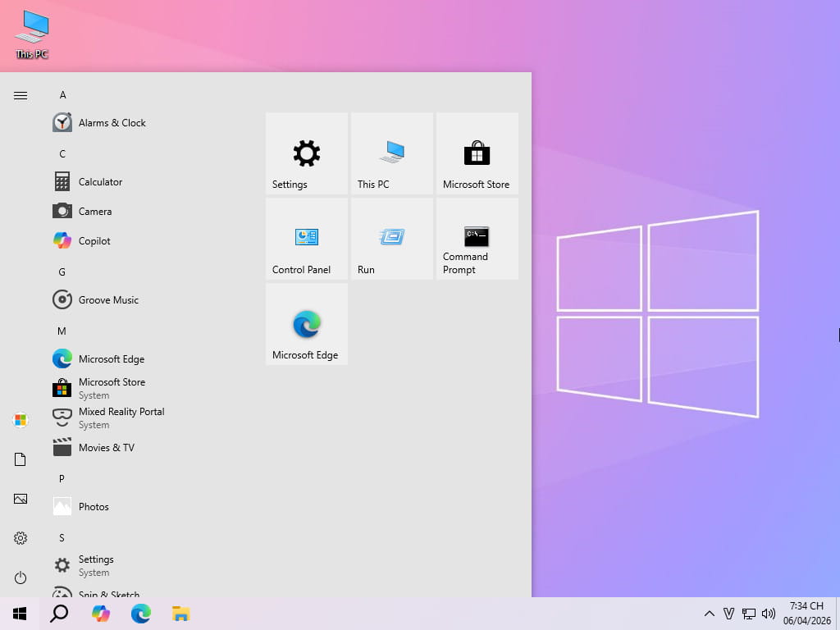Viewport: 840px width, 630px height.
Task: Click the letter C group header
Action: pos(62,153)
